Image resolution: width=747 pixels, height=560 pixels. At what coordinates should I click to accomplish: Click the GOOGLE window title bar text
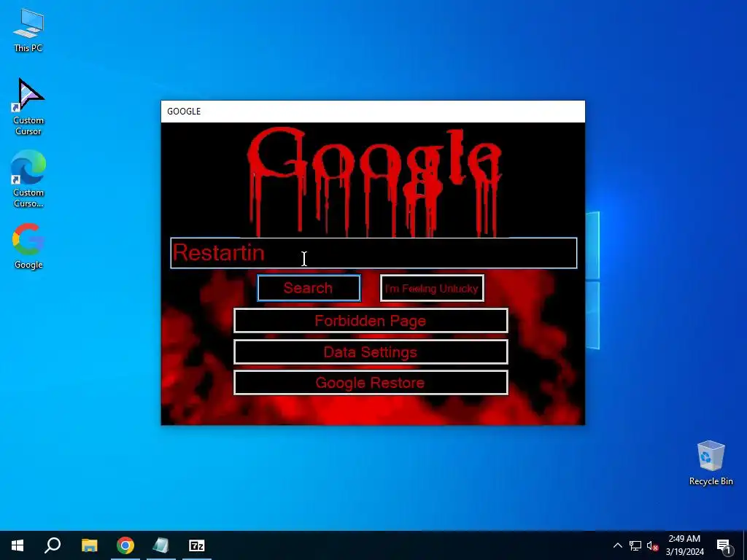pos(184,112)
